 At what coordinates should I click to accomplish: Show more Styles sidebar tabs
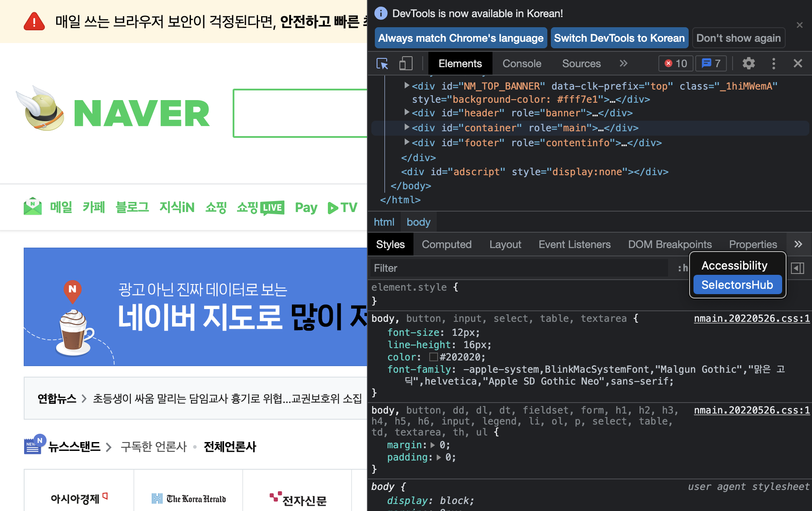pyautogui.click(x=798, y=244)
